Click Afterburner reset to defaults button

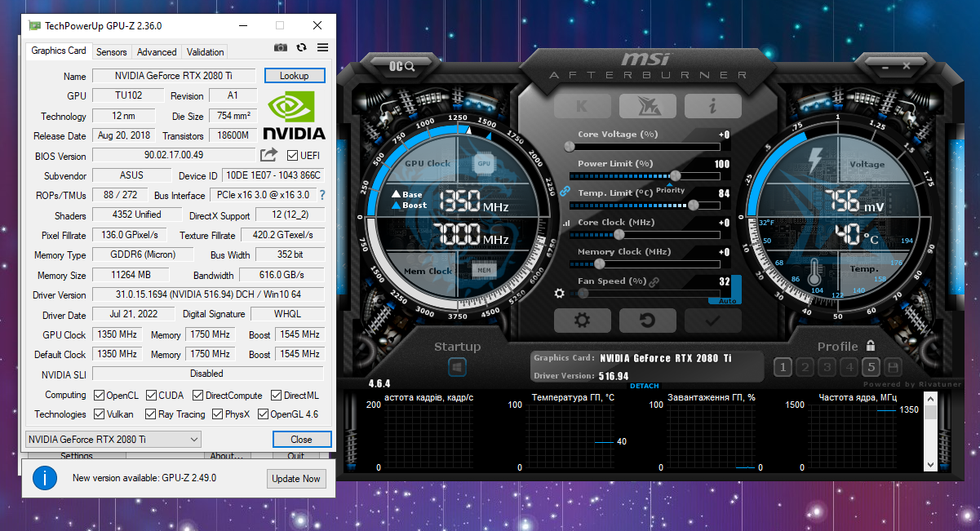647,320
